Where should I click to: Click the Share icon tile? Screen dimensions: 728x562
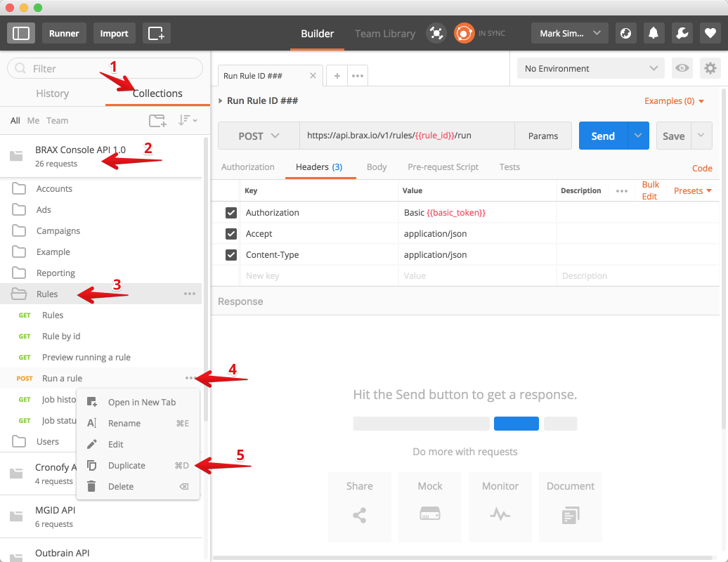[360, 507]
